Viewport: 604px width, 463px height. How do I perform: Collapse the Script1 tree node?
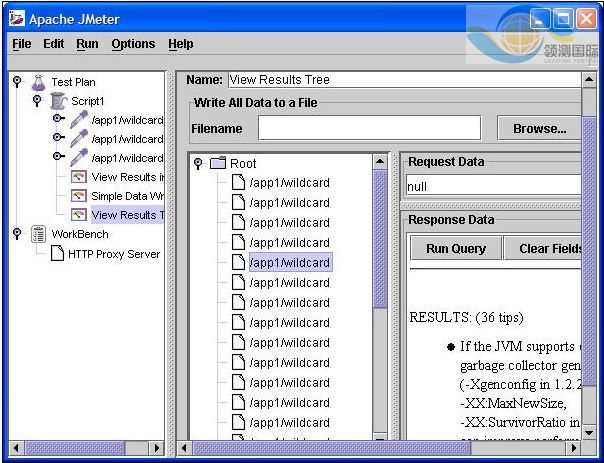pyautogui.click(x=37, y=101)
